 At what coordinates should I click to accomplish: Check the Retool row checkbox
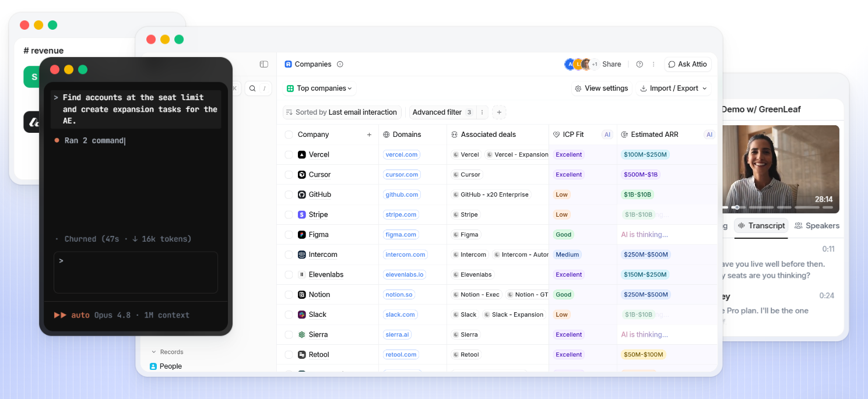[289, 355]
